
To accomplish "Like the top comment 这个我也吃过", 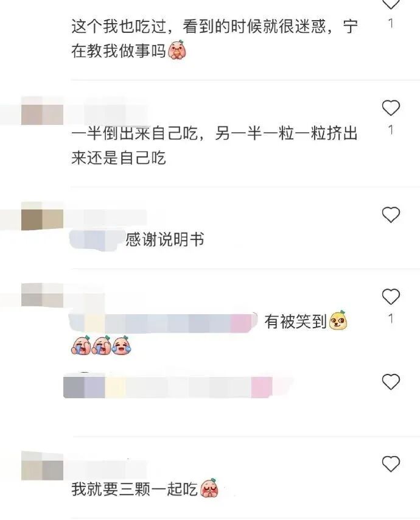I will point(391,4).
